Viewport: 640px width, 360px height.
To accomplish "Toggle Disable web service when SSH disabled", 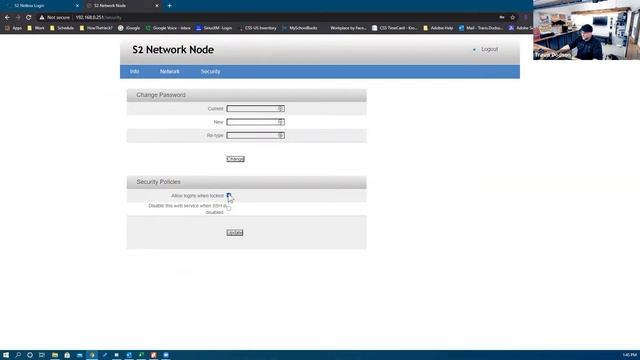I will pyautogui.click(x=229, y=208).
